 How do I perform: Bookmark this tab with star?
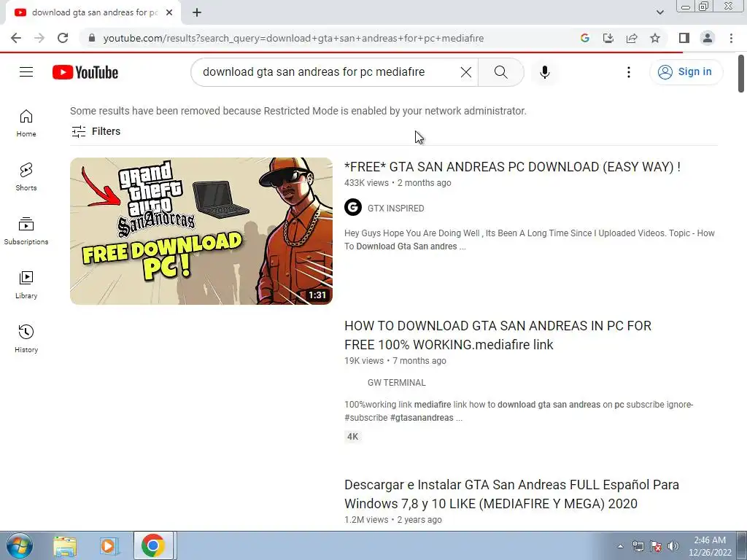click(655, 38)
